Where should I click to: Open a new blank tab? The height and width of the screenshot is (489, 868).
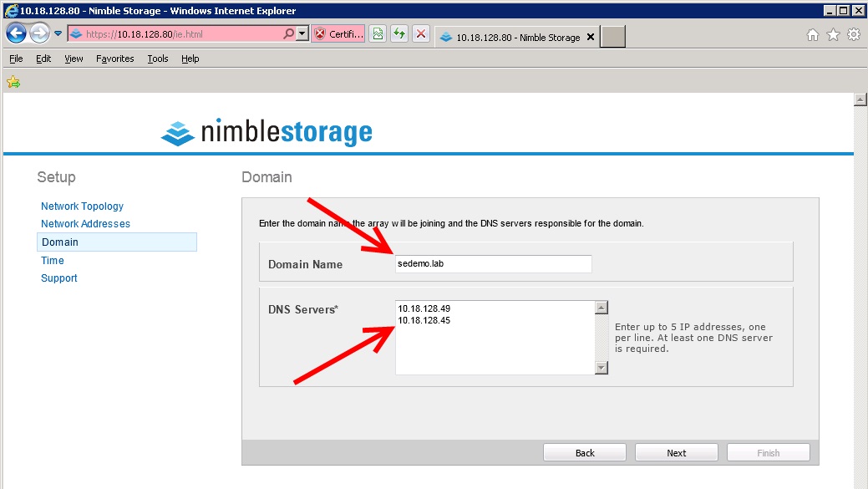click(613, 37)
